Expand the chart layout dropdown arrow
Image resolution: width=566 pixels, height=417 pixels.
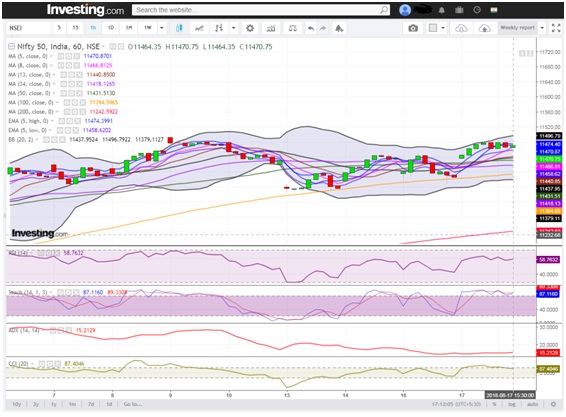[443, 28]
